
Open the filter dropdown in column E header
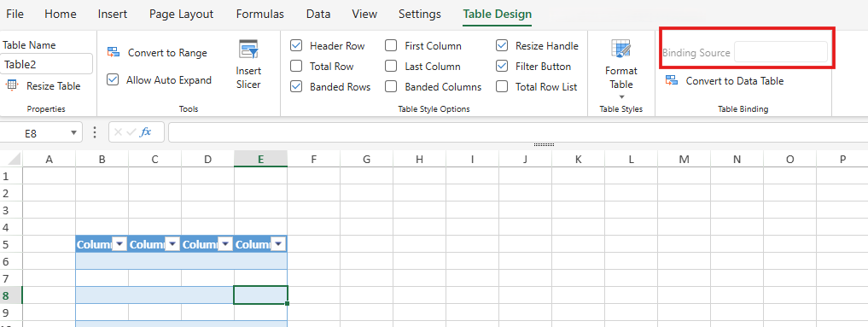(x=278, y=244)
